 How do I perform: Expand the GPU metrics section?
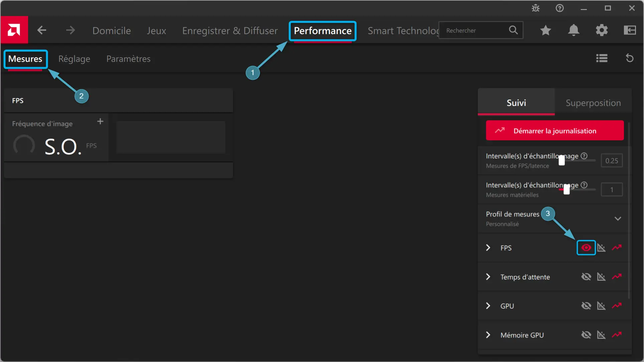[488, 306]
